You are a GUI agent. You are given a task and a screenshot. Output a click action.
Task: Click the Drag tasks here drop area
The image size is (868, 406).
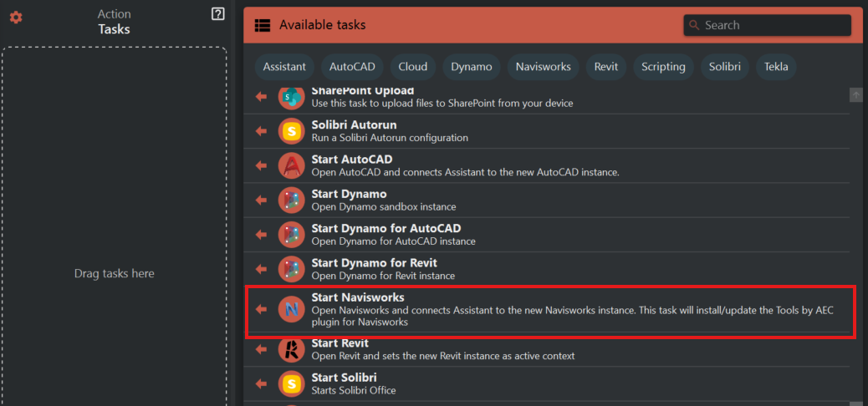(114, 226)
